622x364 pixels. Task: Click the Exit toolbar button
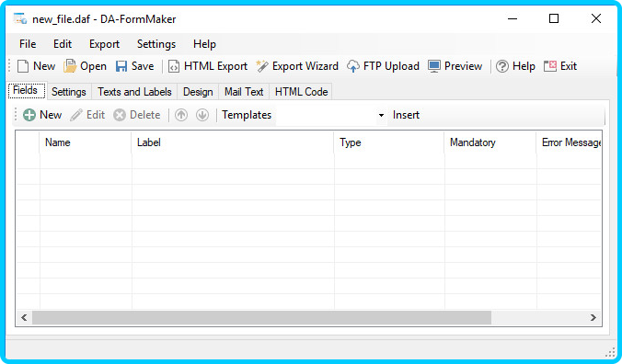pyautogui.click(x=560, y=66)
